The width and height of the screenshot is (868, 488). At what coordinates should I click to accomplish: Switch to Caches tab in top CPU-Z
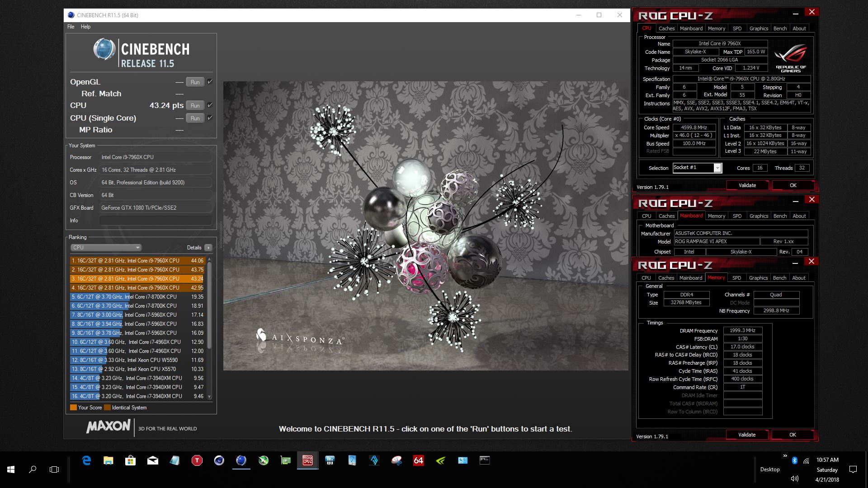click(x=666, y=28)
